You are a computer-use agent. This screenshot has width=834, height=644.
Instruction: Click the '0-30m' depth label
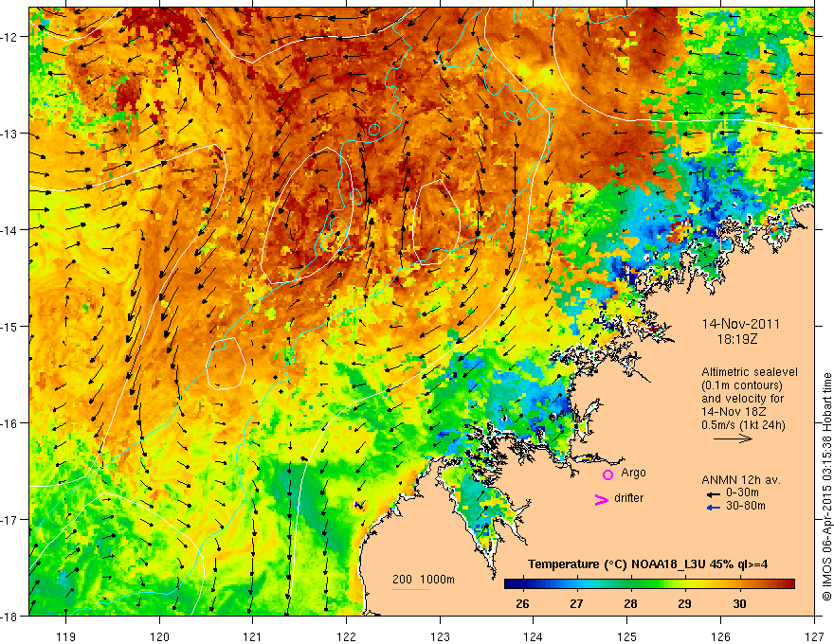tap(742, 493)
